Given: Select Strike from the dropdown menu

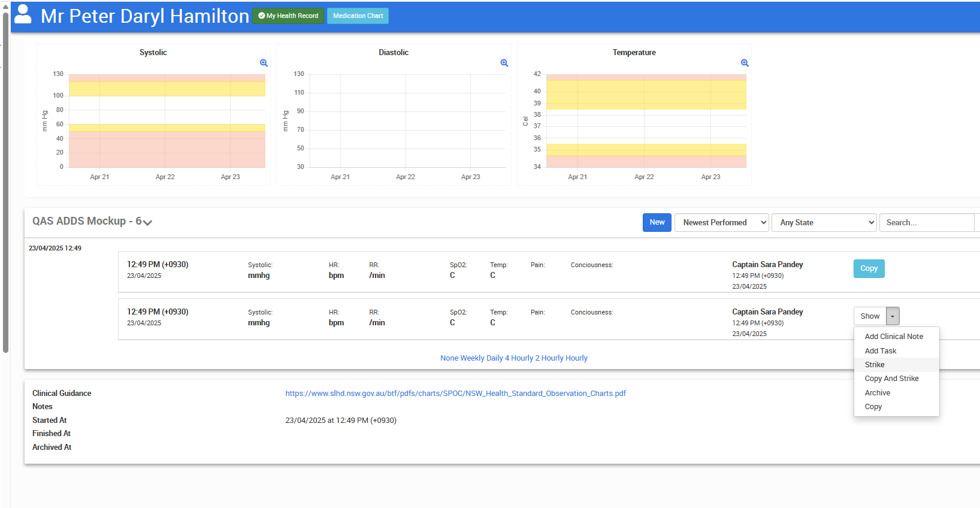Looking at the screenshot, I should pyautogui.click(x=875, y=365).
